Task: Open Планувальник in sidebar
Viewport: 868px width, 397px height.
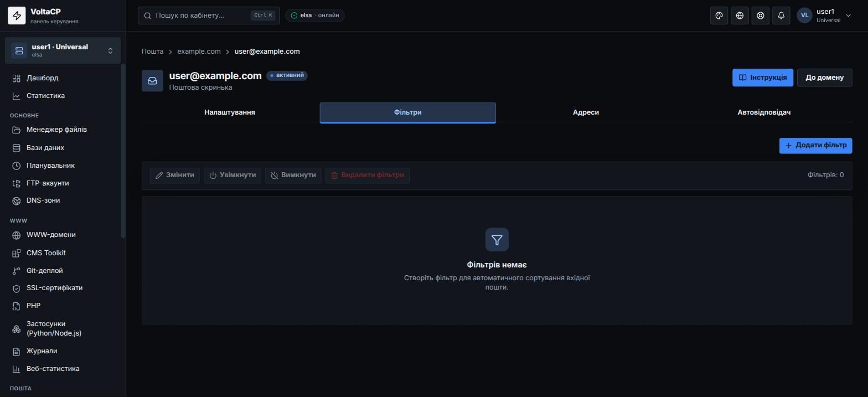Action: pos(63,166)
